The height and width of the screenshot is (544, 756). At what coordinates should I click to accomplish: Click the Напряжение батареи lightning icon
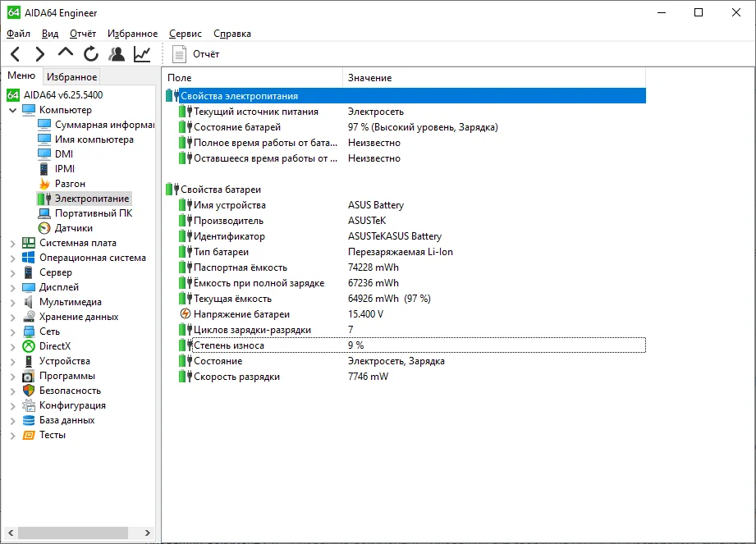pyautogui.click(x=186, y=314)
